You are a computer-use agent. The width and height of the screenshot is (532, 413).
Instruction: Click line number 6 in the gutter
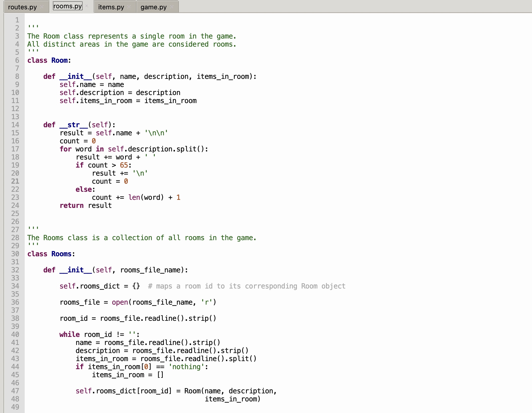pyautogui.click(x=17, y=60)
